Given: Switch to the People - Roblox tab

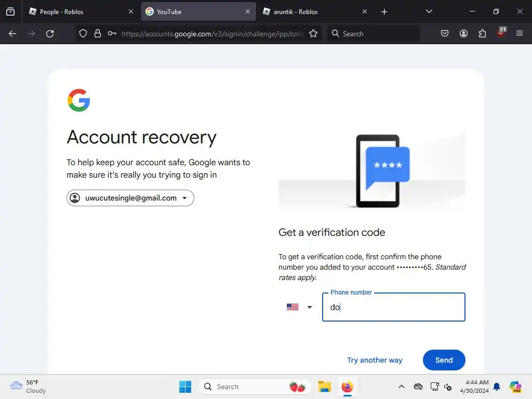Looking at the screenshot, I should click(81, 11).
